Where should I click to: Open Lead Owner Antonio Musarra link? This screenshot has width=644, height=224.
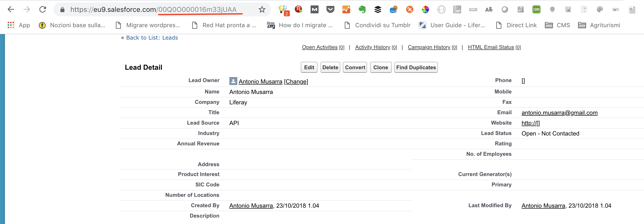[x=260, y=82]
